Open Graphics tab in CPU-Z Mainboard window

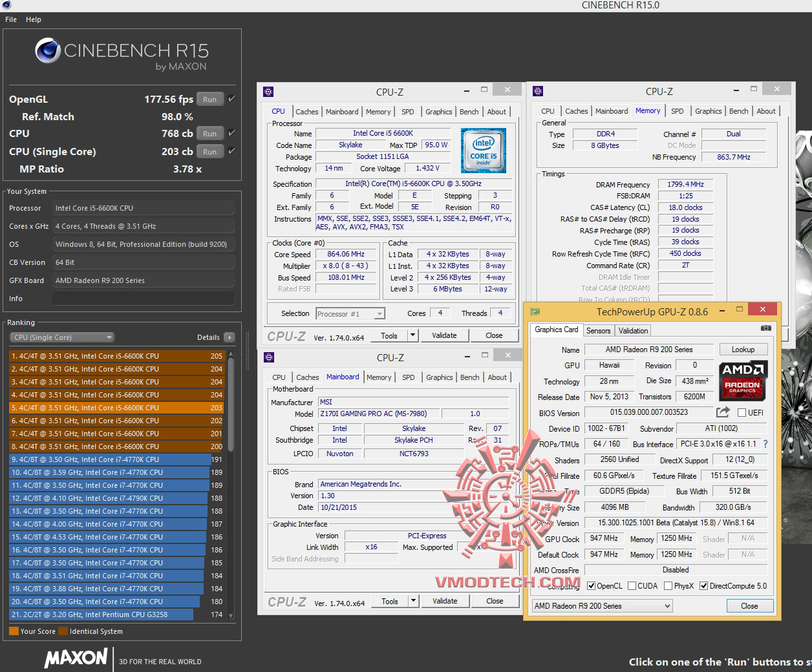pyautogui.click(x=439, y=377)
